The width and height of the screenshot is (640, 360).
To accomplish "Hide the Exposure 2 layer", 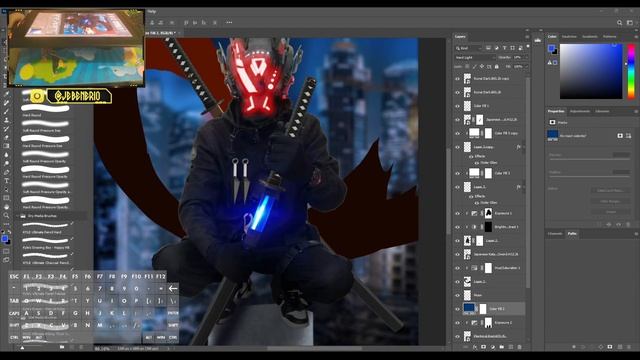I will click(458, 323).
